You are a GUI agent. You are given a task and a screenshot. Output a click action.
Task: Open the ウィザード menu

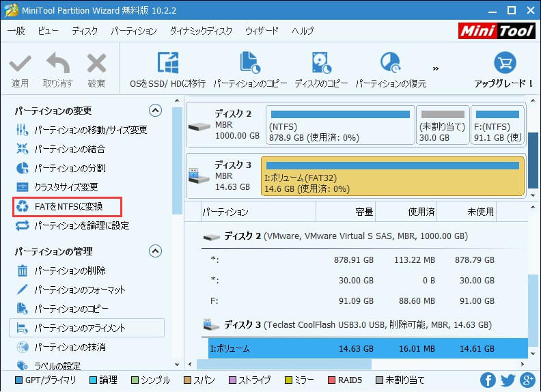point(262,31)
